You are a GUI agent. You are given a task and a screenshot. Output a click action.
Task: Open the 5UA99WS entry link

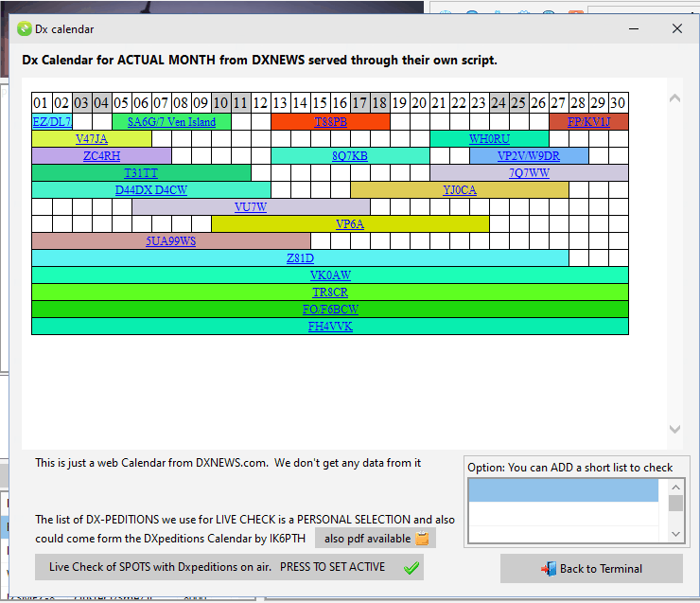point(170,241)
